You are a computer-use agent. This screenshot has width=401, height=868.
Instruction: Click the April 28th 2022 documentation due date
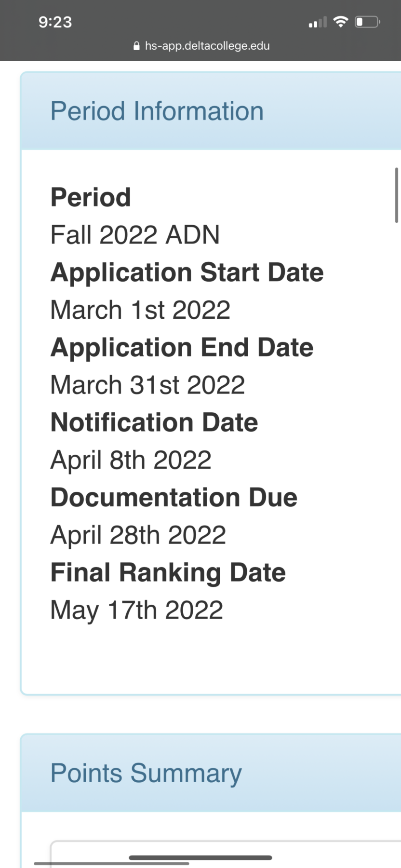[x=138, y=535]
